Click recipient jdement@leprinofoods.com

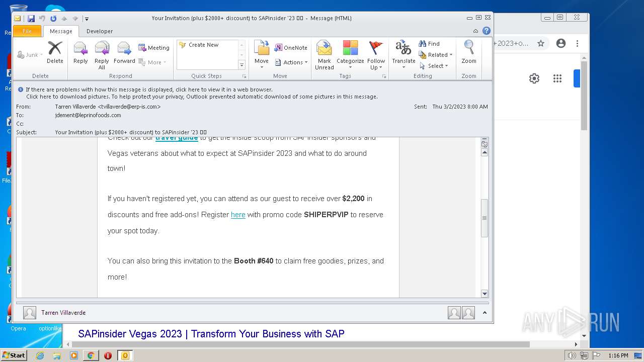(x=88, y=115)
